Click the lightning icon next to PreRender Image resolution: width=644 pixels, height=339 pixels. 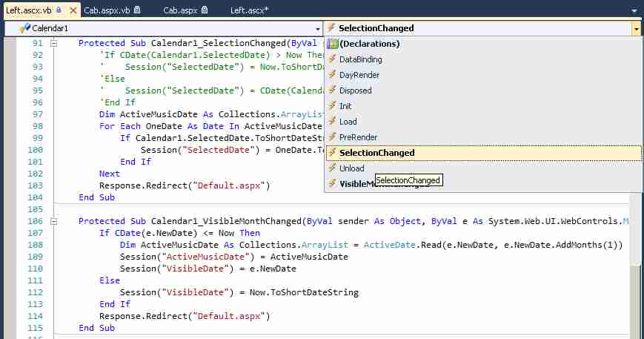pyautogui.click(x=332, y=136)
